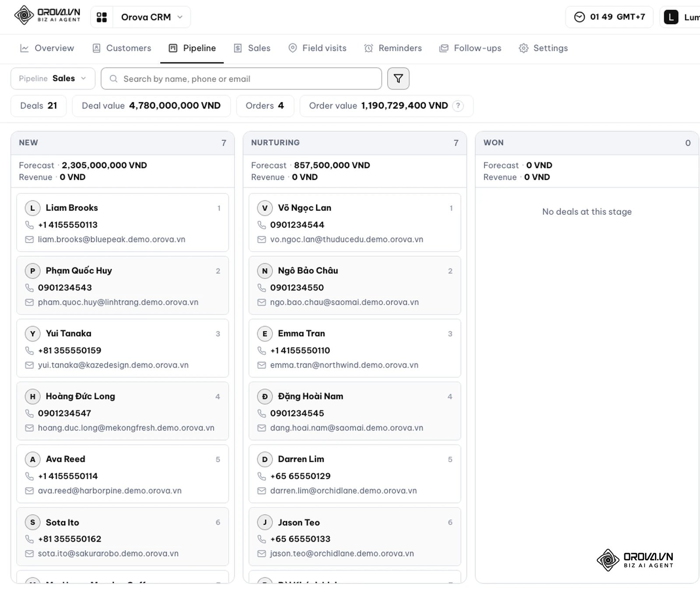Screen dimensions: 700x589
Task: Open the Field visits tab
Action: (317, 48)
